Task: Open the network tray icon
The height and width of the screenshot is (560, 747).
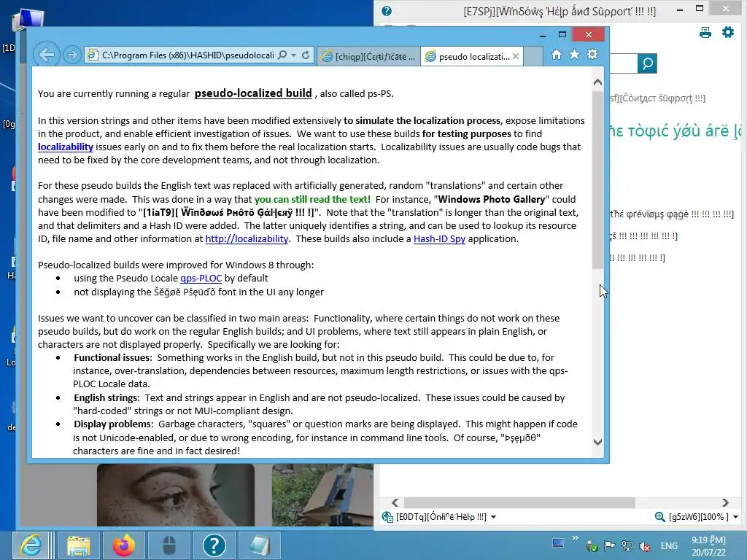Action: (x=627, y=546)
